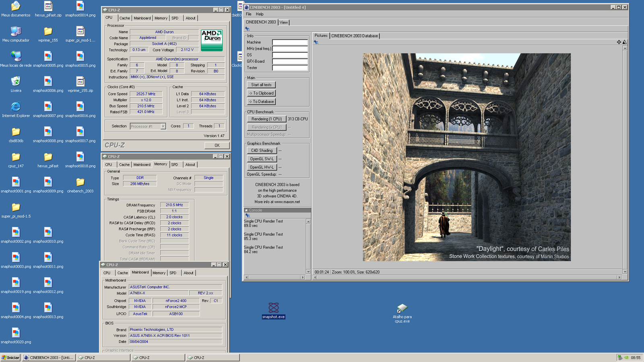The width and height of the screenshot is (644, 362).
Task: Switch to the CINEBENCH 2003 Database tab
Action: (354, 35)
